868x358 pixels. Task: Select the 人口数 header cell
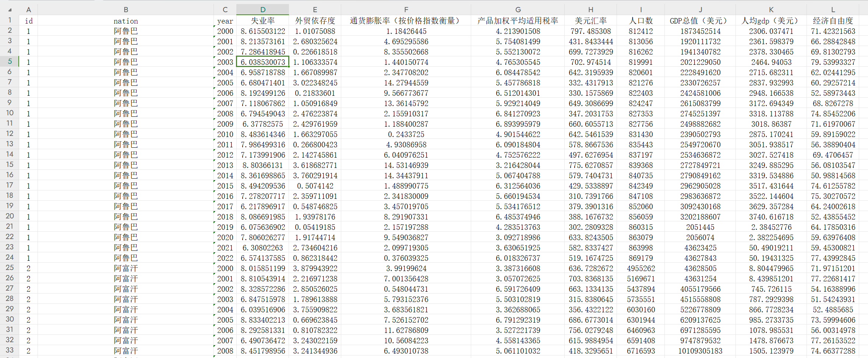[x=641, y=21]
